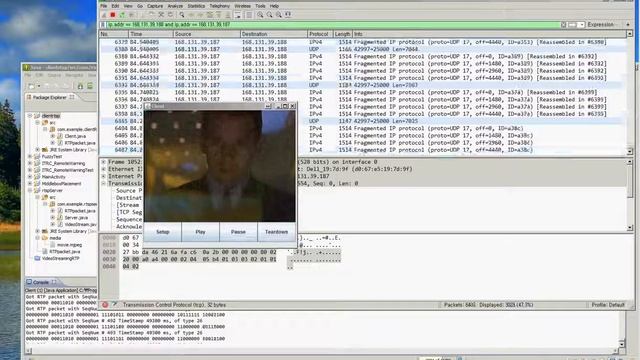
Task: Select packet row 6392 UDP Len=7367
Action: coord(361,85)
